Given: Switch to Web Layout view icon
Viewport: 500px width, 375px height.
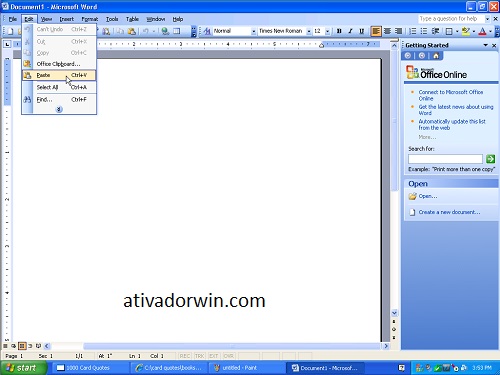Looking at the screenshot, I should pyautogui.click(x=14, y=346).
